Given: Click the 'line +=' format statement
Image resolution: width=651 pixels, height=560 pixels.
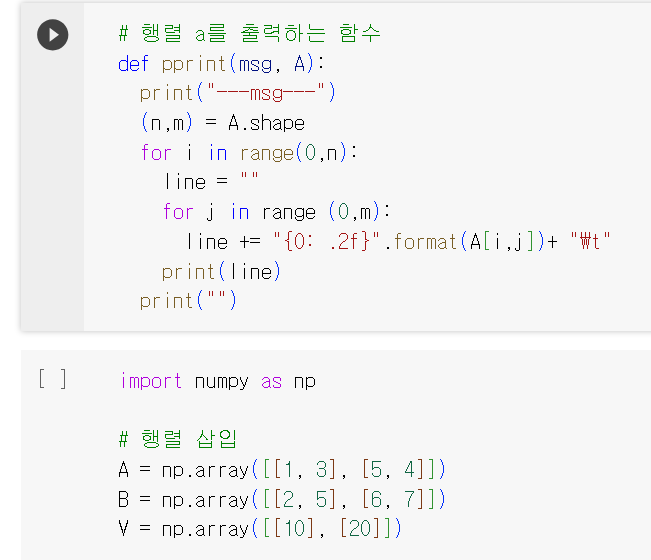Looking at the screenshot, I should pyautogui.click(x=398, y=242).
